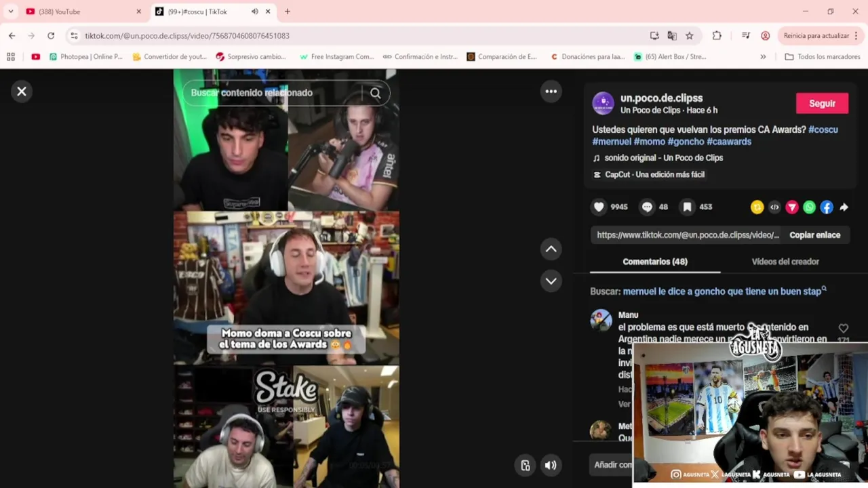Image resolution: width=868 pixels, height=488 pixels.
Task: Open the tab search dropdown arrow
Action: pyautogui.click(x=10, y=12)
